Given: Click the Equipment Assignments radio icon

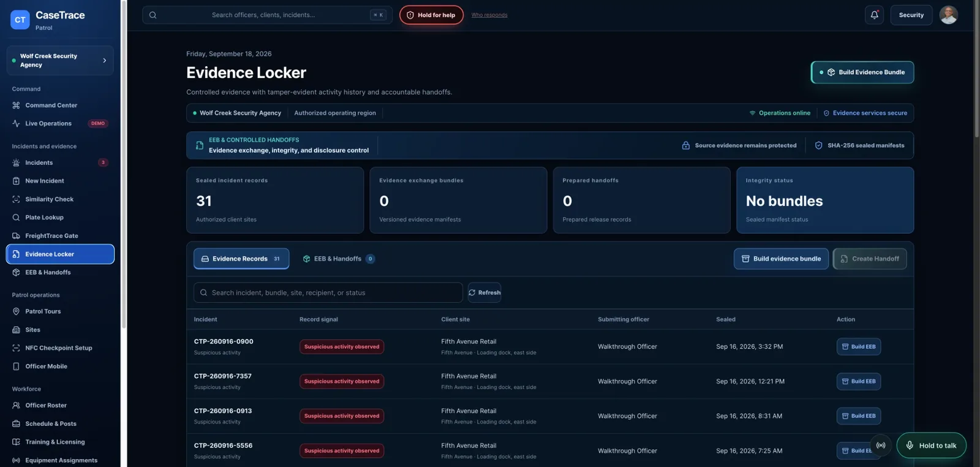Looking at the screenshot, I should click(x=16, y=460).
